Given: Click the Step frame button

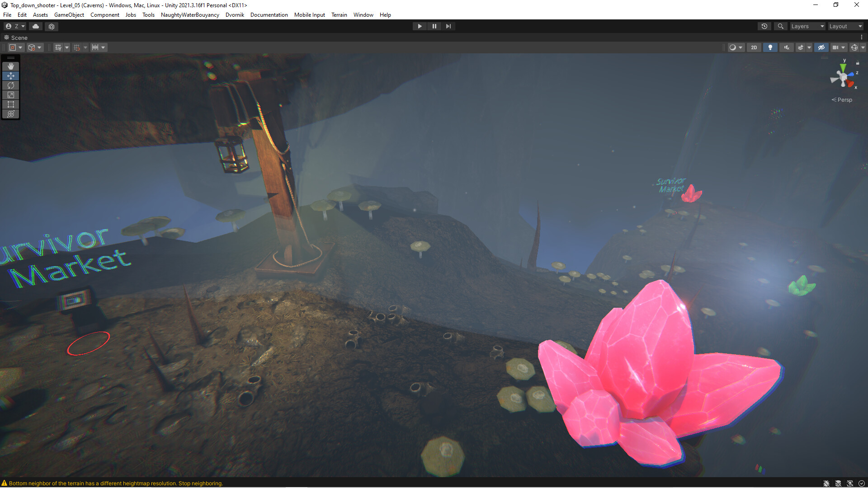Looking at the screenshot, I should [x=448, y=26].
